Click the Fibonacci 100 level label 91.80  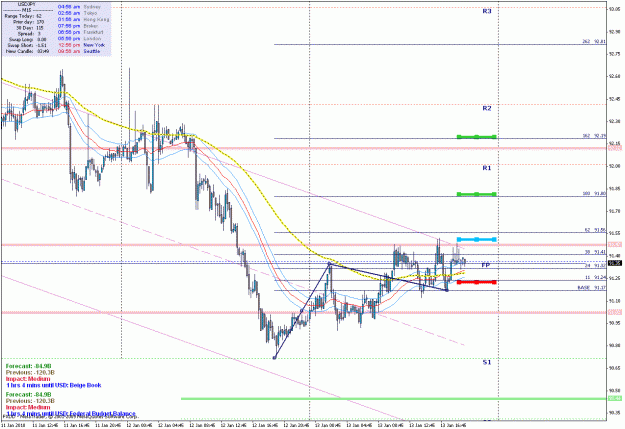click(594, 194)
